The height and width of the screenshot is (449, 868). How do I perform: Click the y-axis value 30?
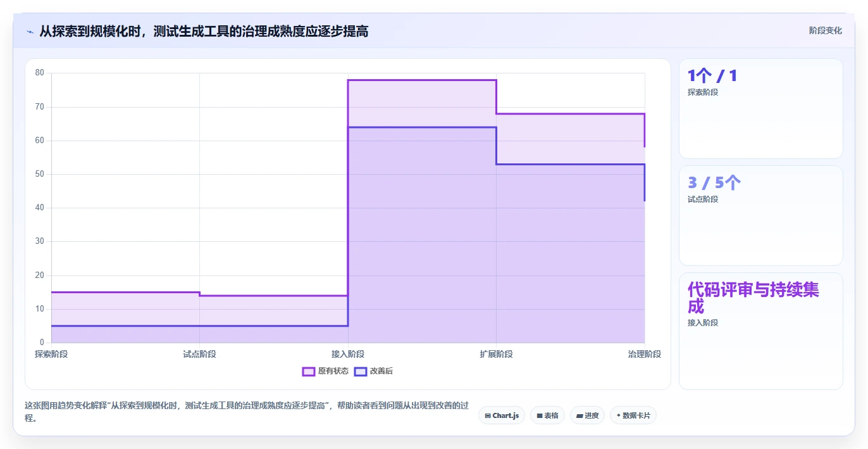pyautogui.click(x=40, y=241)
